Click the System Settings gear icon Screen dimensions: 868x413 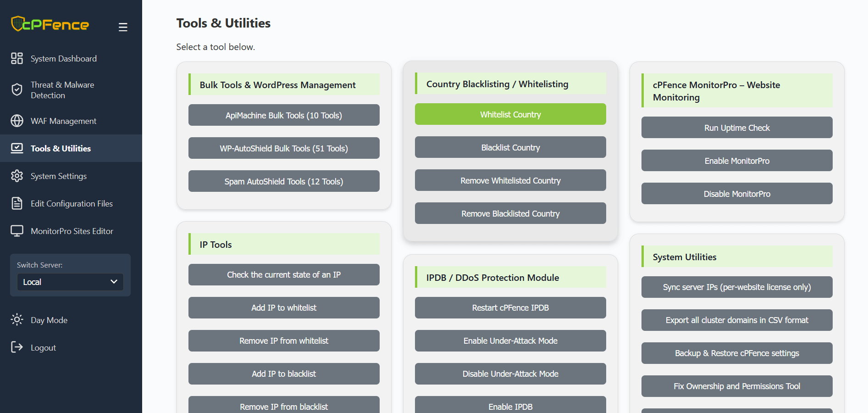point(17,176)
